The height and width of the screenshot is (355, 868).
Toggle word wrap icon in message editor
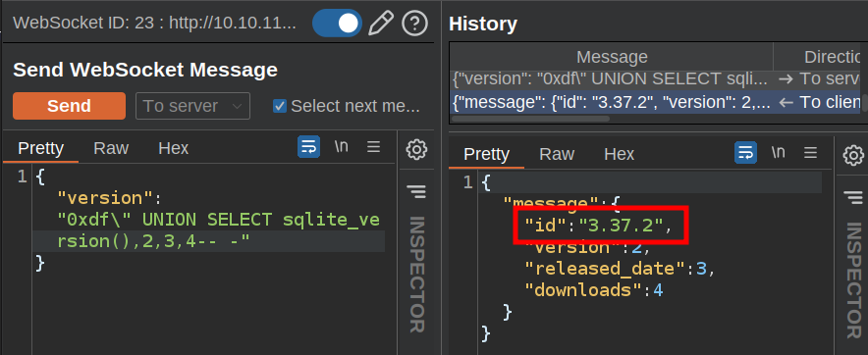point(309,147)
